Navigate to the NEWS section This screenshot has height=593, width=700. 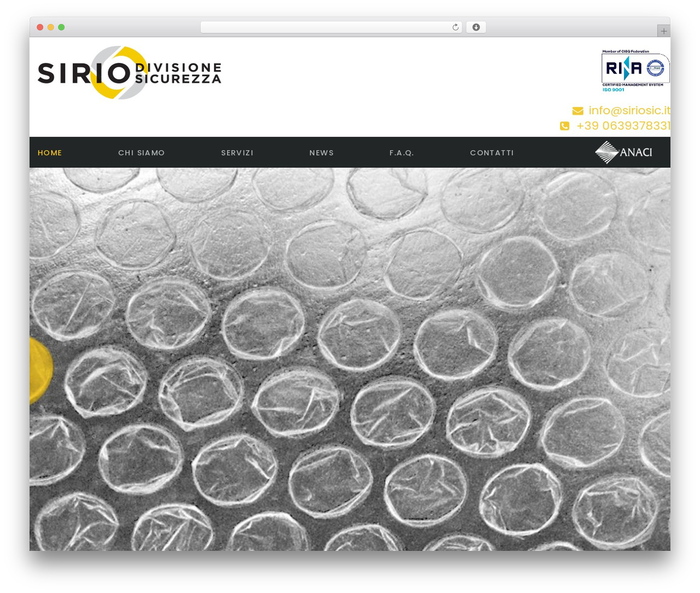tap(322, 153)
